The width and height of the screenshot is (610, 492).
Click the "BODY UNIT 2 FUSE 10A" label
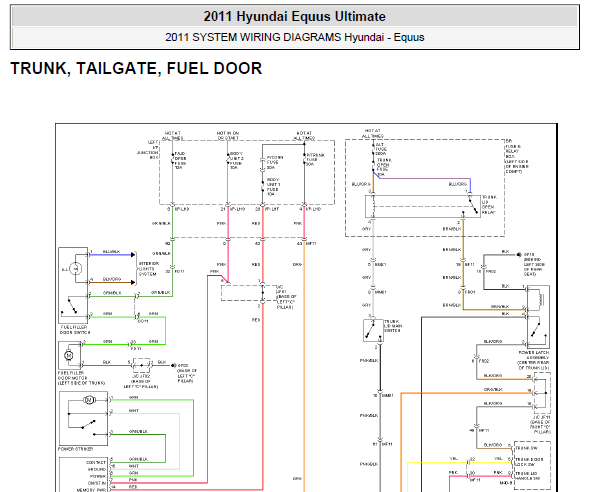tap(236, 161)
